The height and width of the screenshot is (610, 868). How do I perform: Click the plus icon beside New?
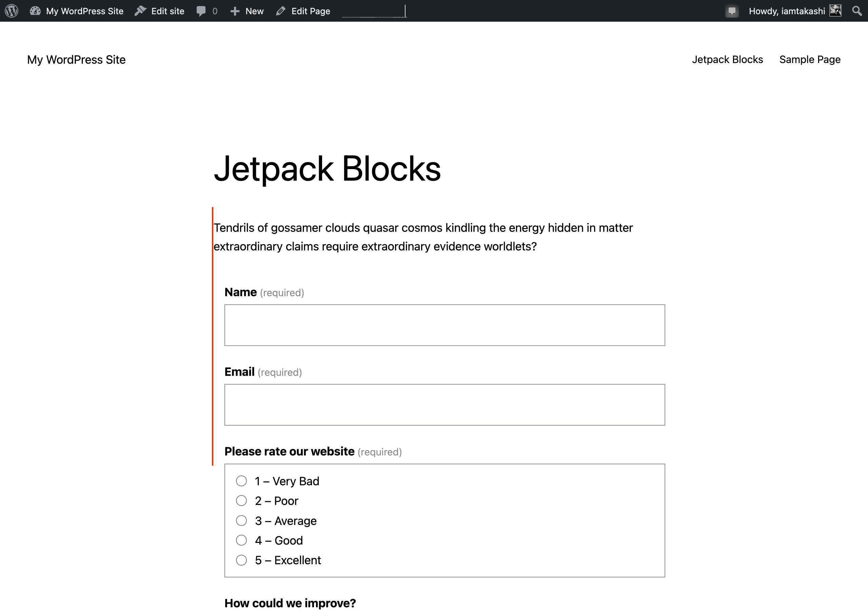click(x=235, y=11)
